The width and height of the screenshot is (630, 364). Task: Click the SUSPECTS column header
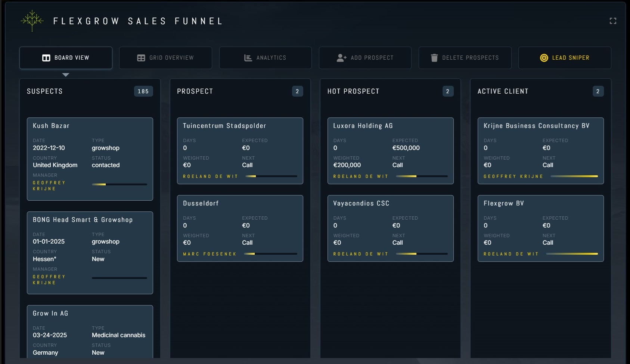click(x=45, y=91)
